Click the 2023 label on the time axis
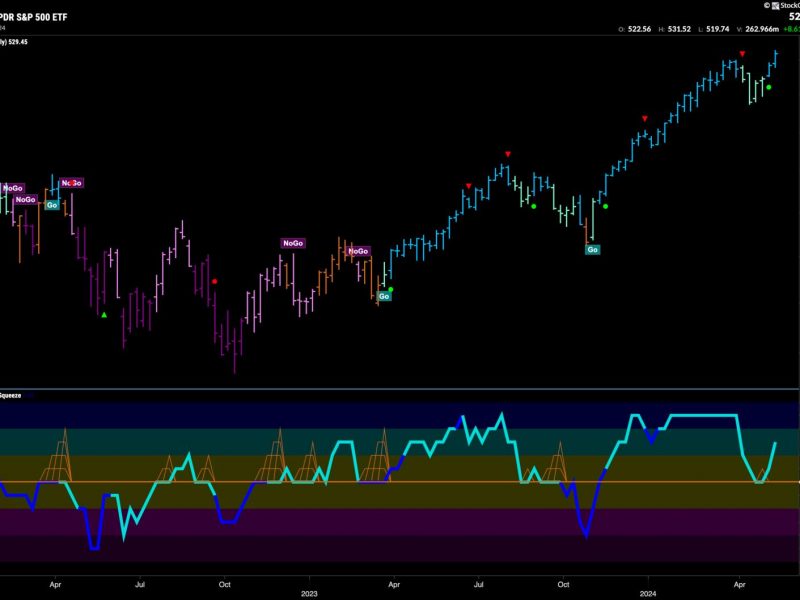This screenshot has height=600, width=800. click(309, 593)
